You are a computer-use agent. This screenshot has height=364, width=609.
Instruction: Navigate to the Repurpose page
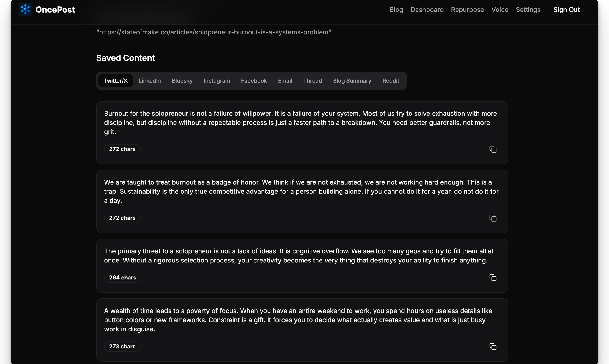tap(467, 10)
